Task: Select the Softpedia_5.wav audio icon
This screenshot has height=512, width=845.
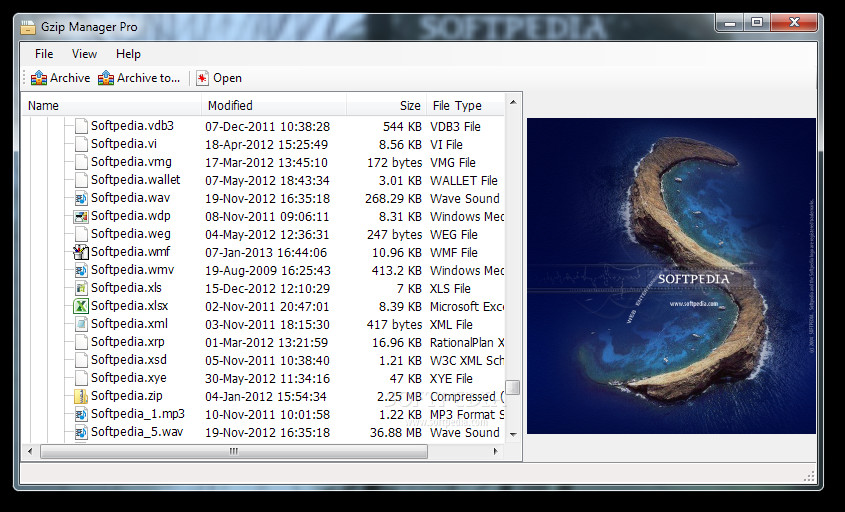Action: click(81, 432)
